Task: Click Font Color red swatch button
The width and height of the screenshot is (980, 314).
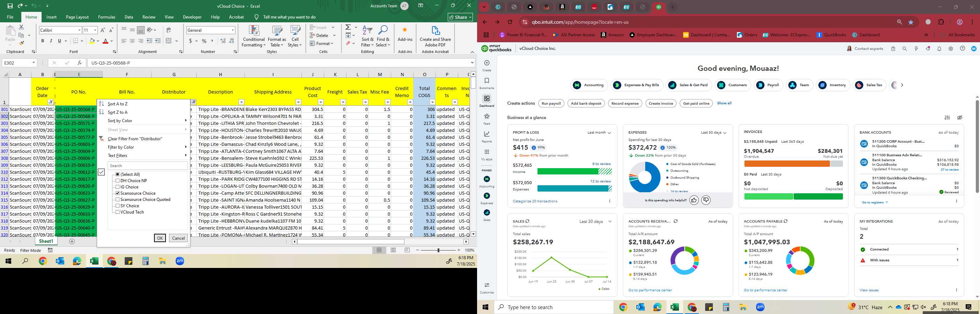Action: click(x=106, y=41)
